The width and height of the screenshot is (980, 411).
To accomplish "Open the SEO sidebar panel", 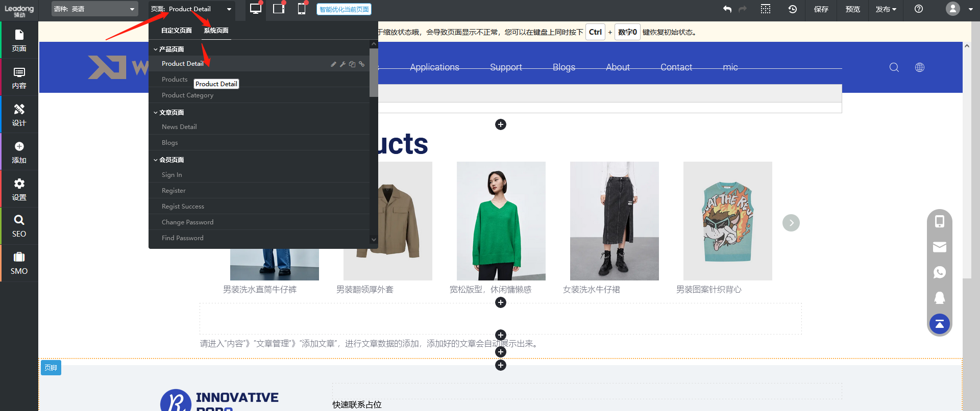I will coord(19,226).
